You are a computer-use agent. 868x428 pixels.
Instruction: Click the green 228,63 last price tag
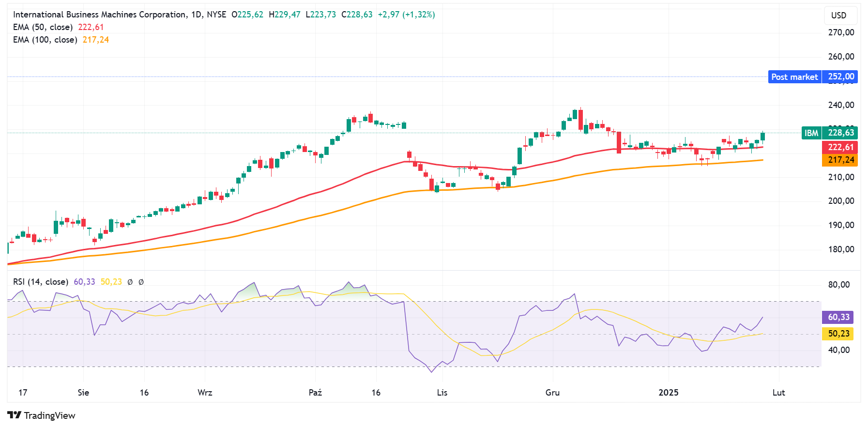840,133
